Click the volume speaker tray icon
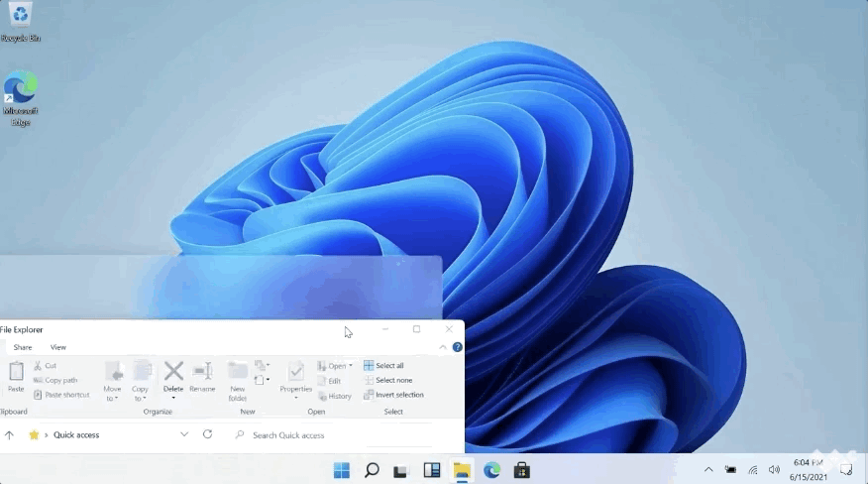Screen dimensions: 868x484 point(774,470)
